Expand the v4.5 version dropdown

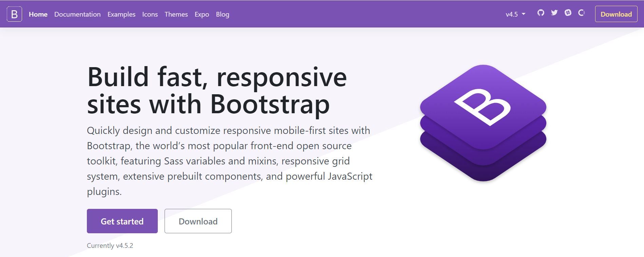coord(515,14)
